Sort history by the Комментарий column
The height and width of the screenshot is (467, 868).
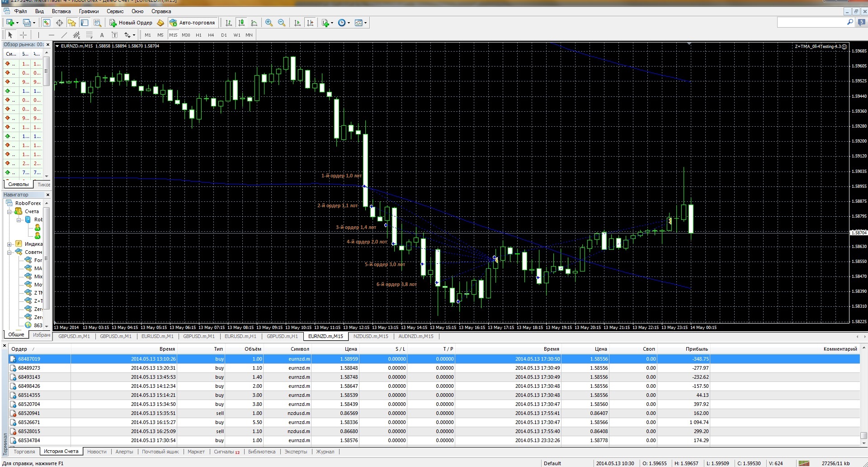tap(785, 349)
